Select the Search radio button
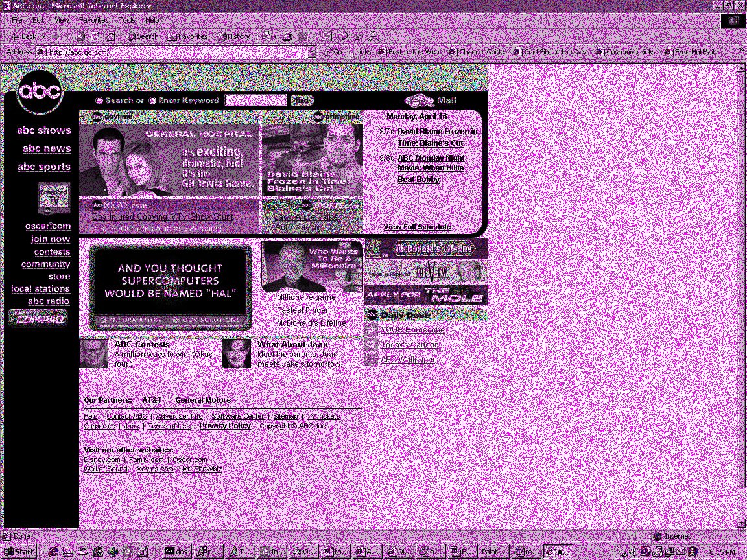Screen dimensions: 747x560 coord(99,100)
